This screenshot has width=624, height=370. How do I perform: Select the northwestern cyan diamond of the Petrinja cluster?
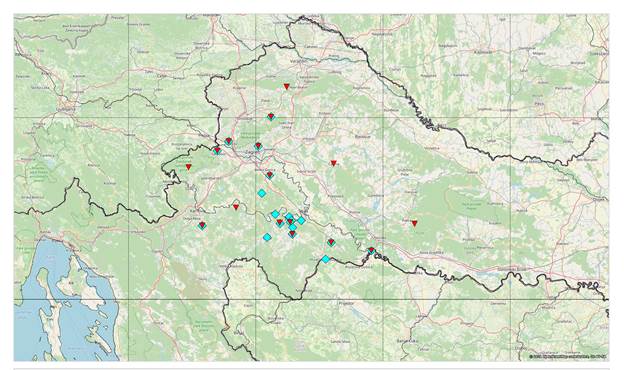click(275, 214)
